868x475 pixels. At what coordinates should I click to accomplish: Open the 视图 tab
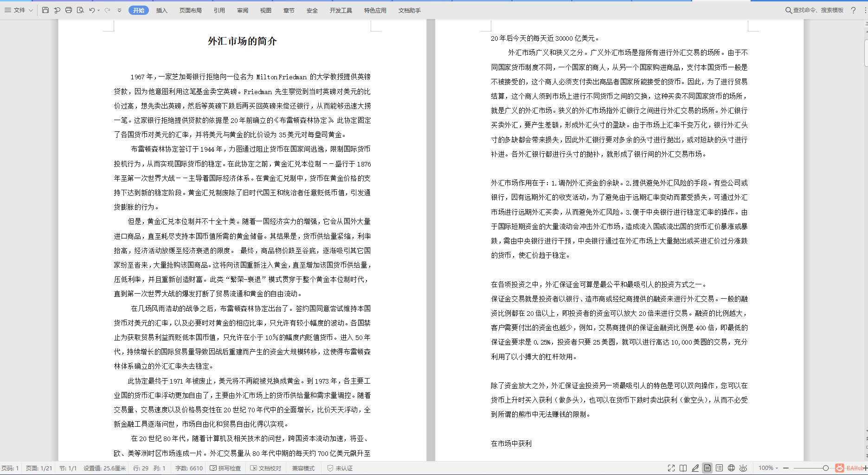click(266, 10)
